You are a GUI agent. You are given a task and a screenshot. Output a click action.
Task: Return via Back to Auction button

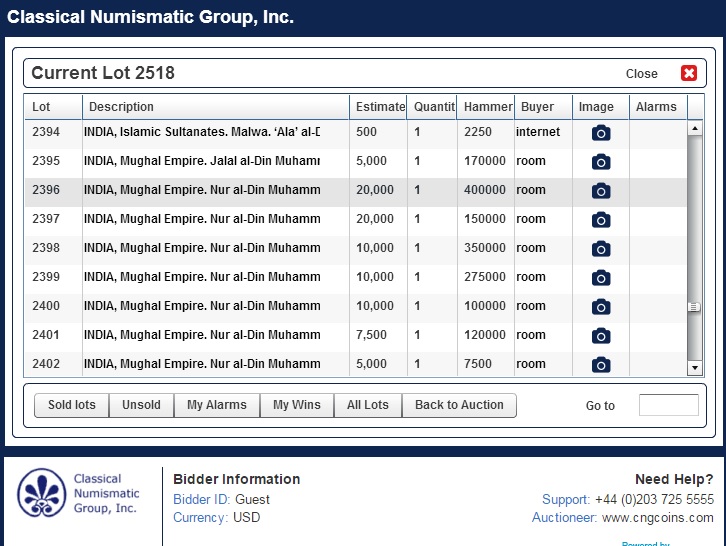[459, 405]
